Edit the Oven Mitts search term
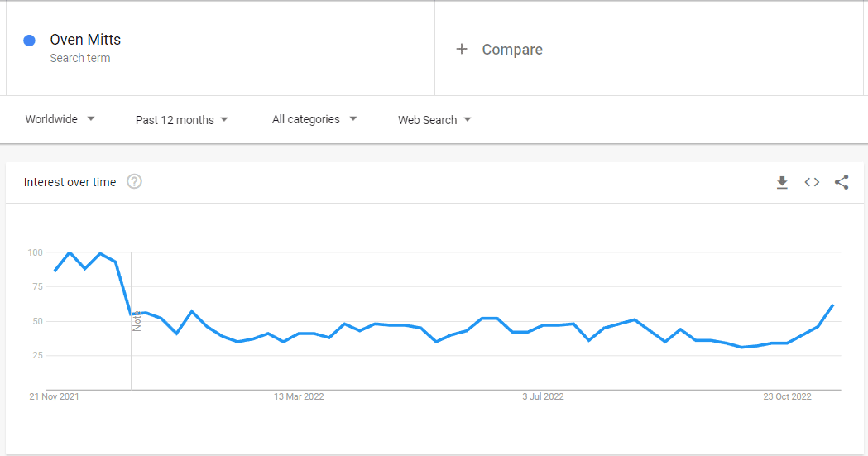 tap(85, 40)
